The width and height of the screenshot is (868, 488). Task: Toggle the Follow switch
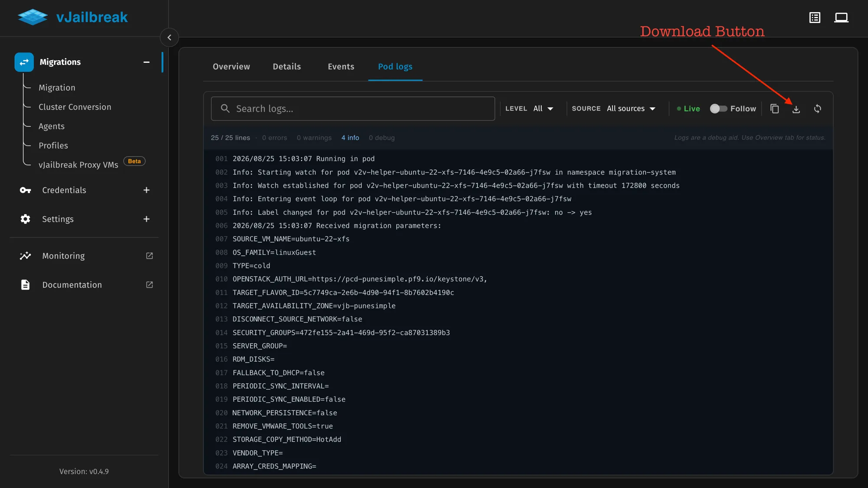(718, 109)
